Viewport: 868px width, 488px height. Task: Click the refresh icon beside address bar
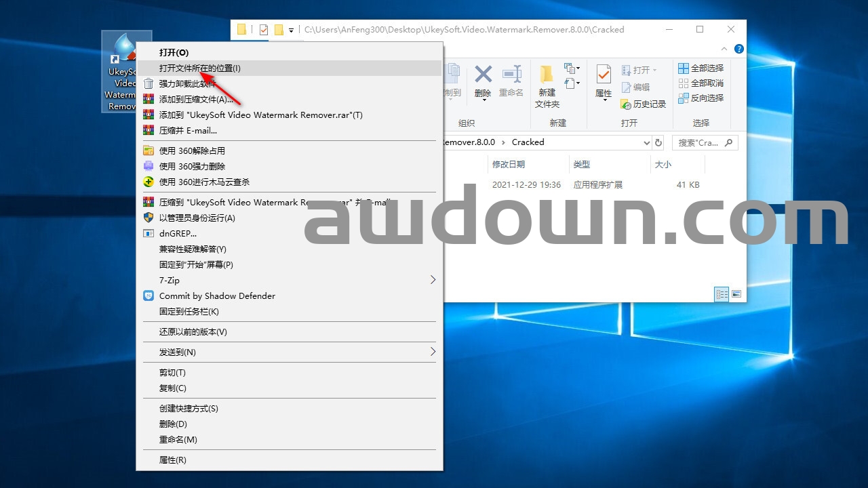pyautogui.click(x=658, y=142)
